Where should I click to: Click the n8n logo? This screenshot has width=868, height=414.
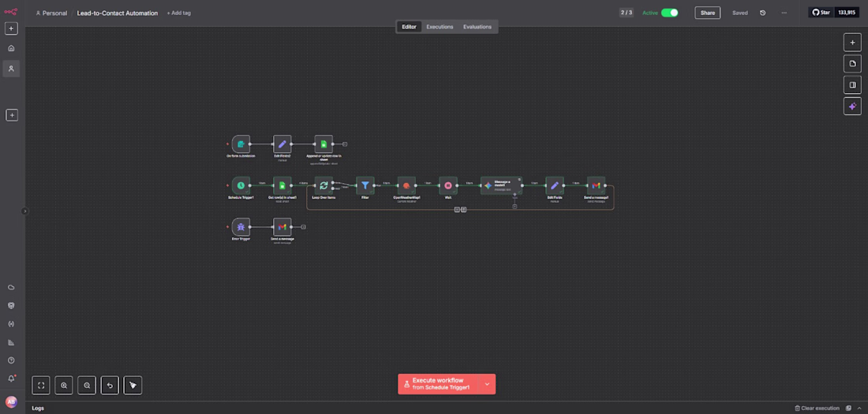click(x=10, y=12)
